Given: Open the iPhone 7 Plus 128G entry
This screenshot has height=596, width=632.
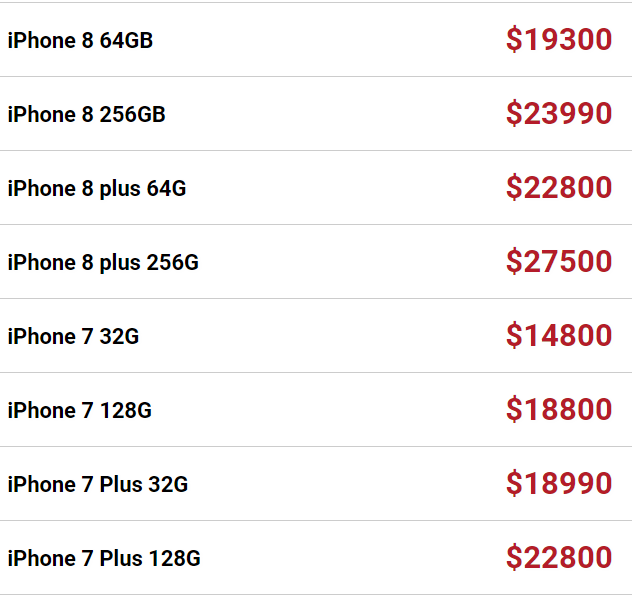Looking at the screenshot, I should [316, 558].
